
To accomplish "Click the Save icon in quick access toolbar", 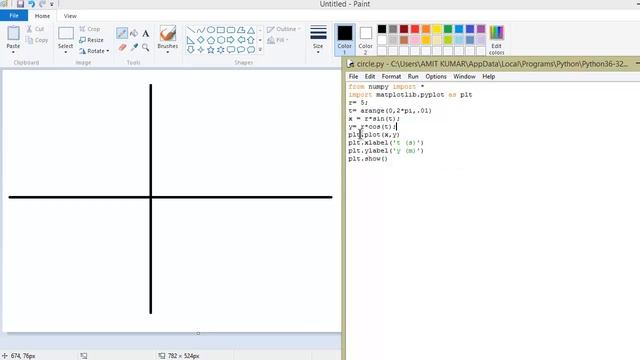I will [20, 4].
